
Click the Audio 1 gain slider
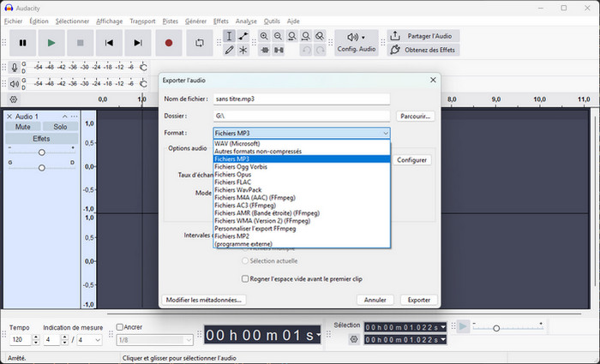coord(41,152)
